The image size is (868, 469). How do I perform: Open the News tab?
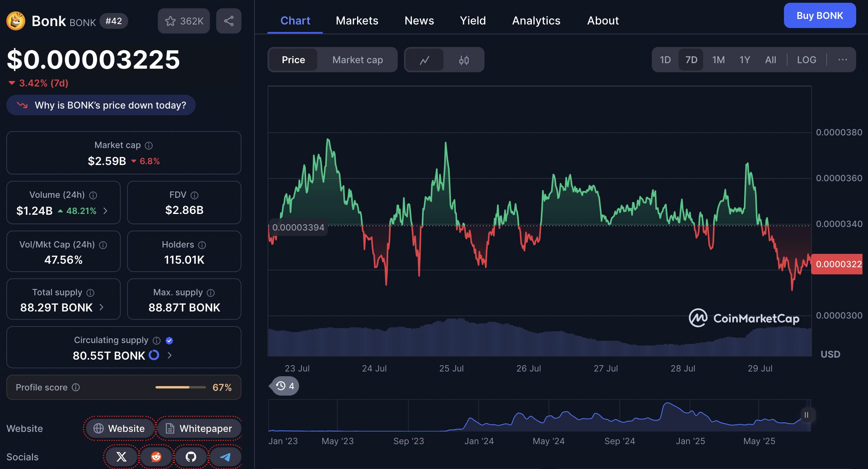click(x=419, y=21)
